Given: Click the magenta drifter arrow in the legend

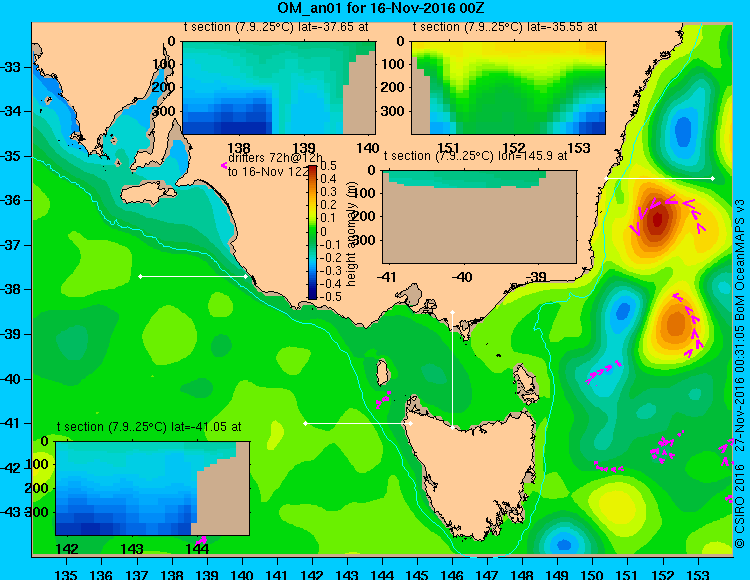Looking at the screenshot, I should point(223,165).
